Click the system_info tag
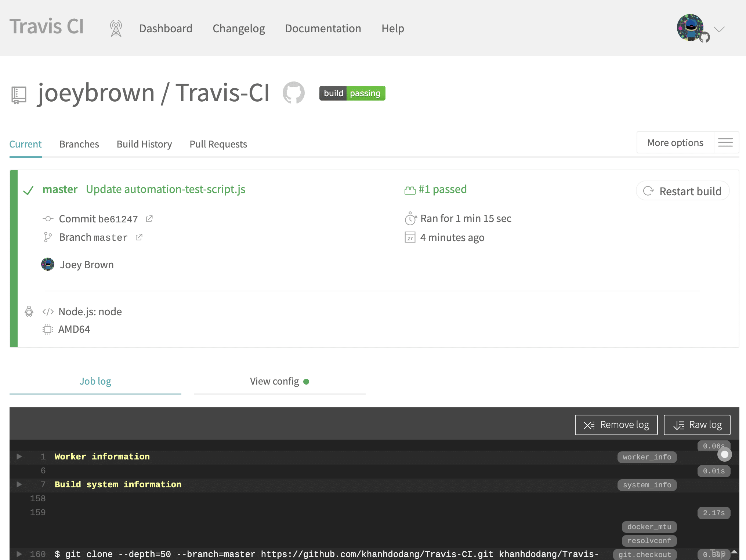Screen dimensions: 746x560 coord(647,485)
